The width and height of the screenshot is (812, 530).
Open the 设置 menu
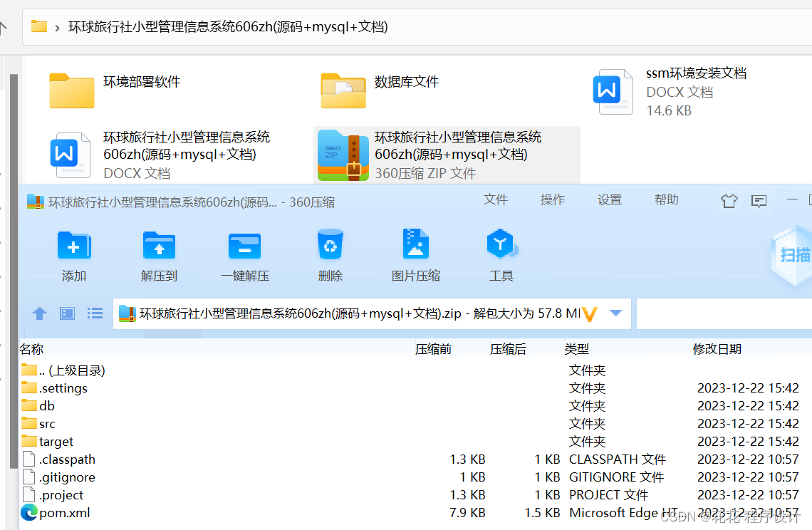[610, 199]
